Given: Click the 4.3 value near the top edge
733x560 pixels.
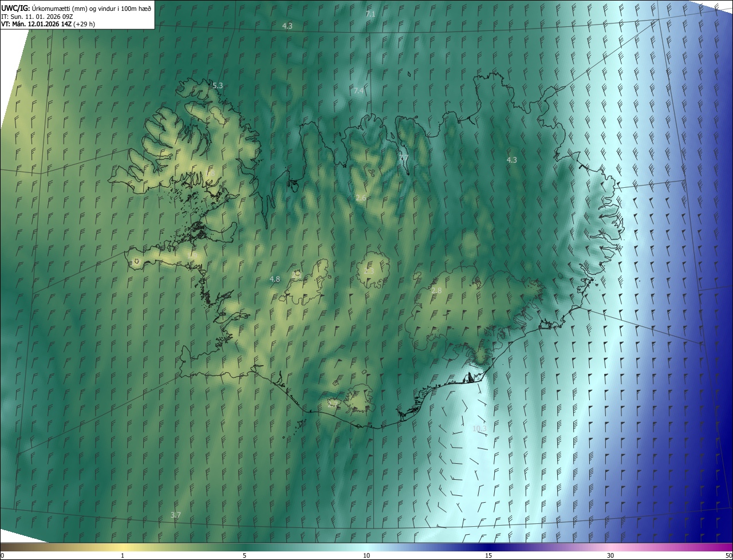Looking at the screenshot, I should pyautogui.click(x=287, y=26).
